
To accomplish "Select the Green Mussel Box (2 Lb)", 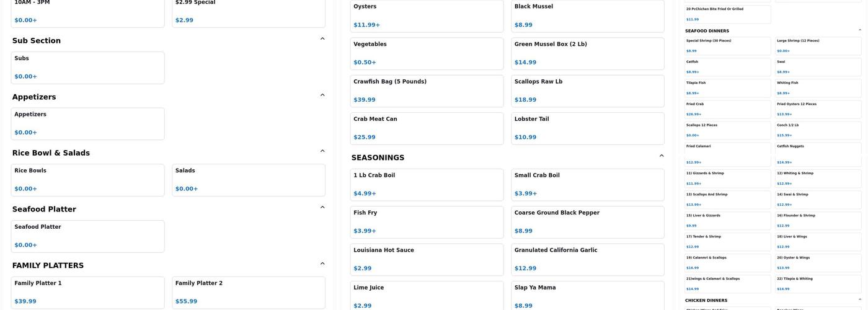I will tap(587, 53).
